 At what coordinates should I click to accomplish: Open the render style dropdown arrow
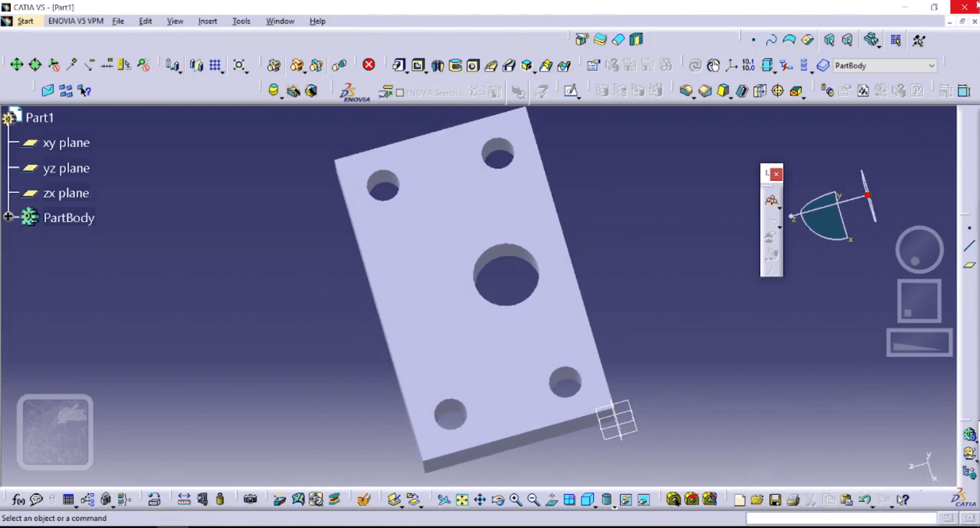pos(596,507)
